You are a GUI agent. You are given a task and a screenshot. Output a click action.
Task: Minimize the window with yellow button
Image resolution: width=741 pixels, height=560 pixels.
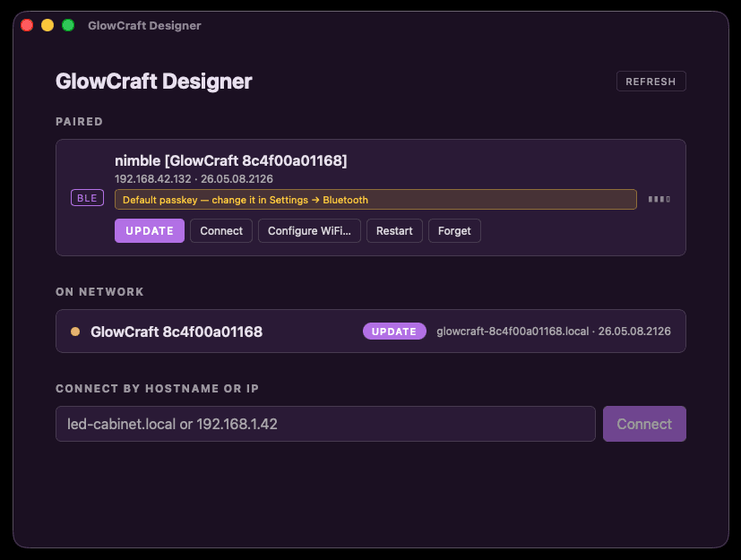coord(47,25)
